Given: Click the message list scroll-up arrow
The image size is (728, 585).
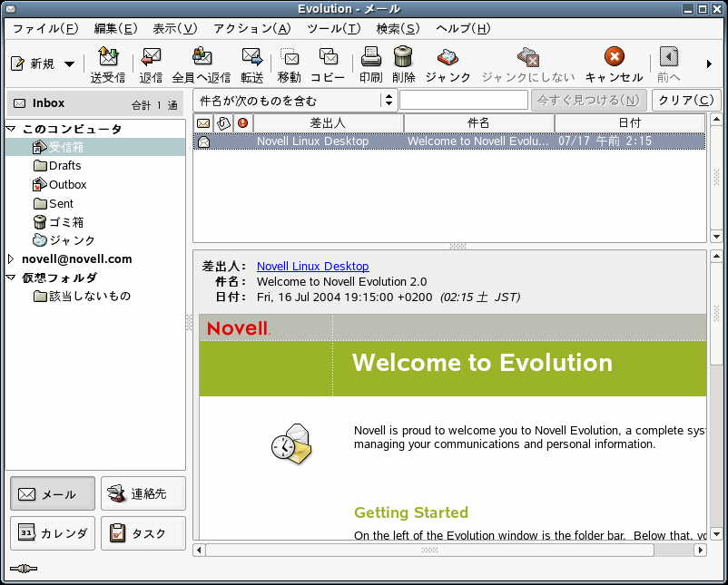Looking at the screenshot, I should 716,120.
